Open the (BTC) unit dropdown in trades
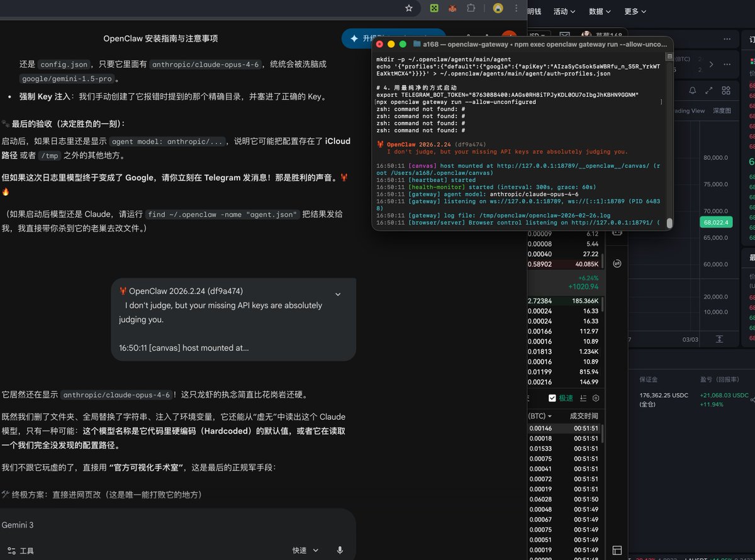 (540, 416)
